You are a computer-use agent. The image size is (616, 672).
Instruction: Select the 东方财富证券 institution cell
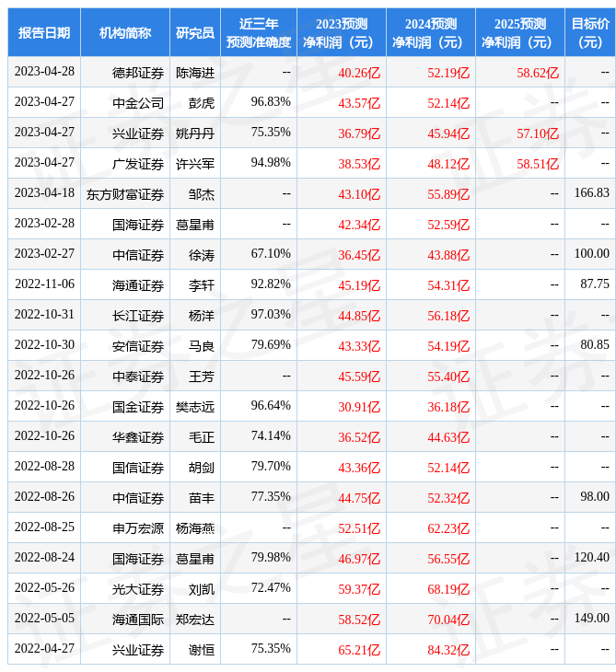point(125,194)
